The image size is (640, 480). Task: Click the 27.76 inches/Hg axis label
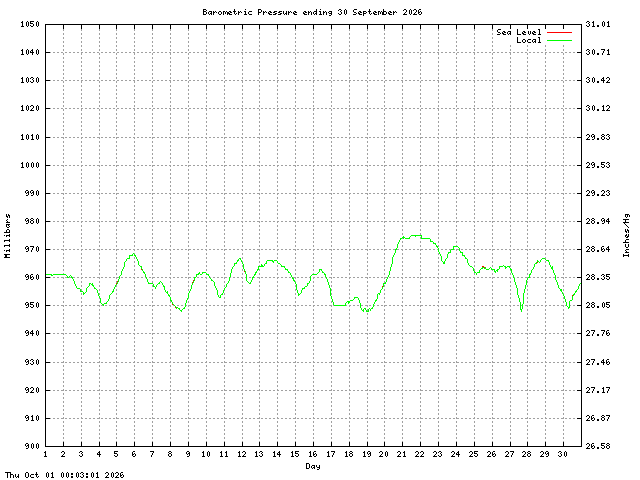tap(598, 333)
